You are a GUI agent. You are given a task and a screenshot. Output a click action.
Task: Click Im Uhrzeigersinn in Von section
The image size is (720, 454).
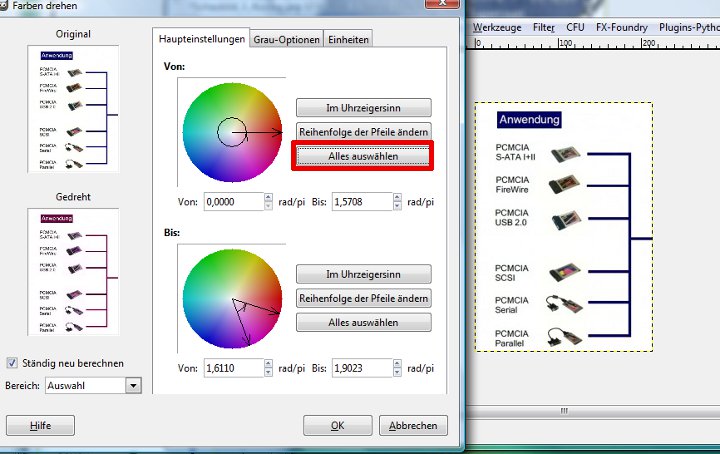pyautogui.click(x=363, y=107)
